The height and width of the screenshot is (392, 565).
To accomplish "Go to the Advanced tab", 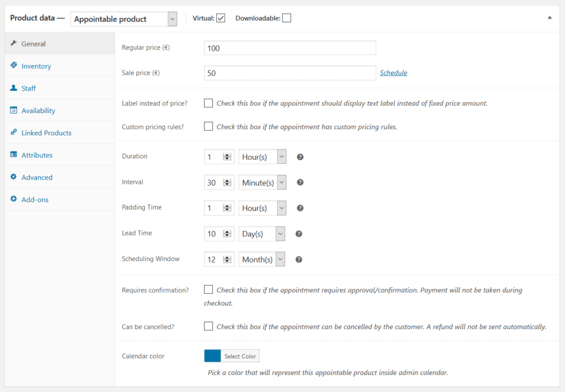I will pyautogui.click(x=37, y=177).
